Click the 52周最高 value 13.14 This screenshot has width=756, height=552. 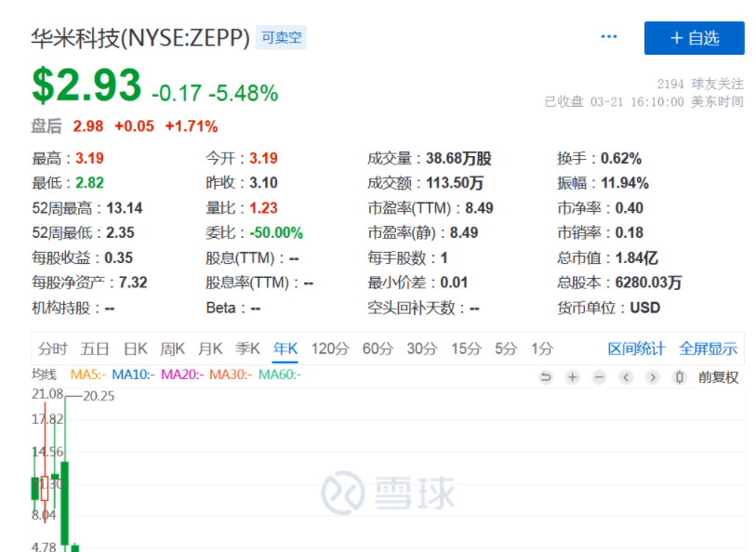[x=125, y=208]
